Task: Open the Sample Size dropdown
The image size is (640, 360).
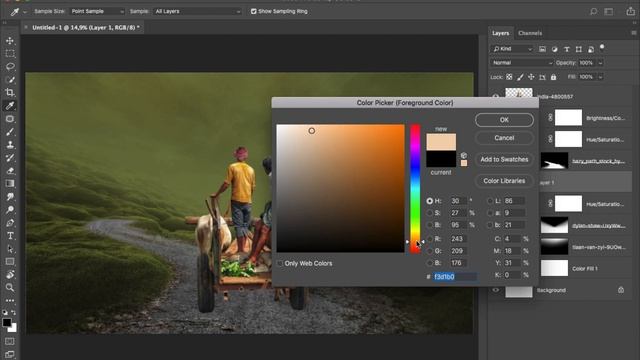Action: [x=97, y=11]
